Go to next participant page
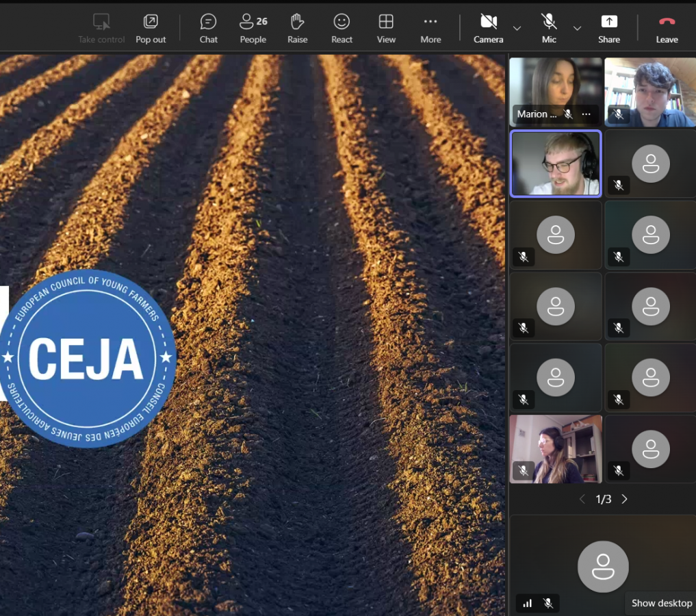 [x=624, y=500]
